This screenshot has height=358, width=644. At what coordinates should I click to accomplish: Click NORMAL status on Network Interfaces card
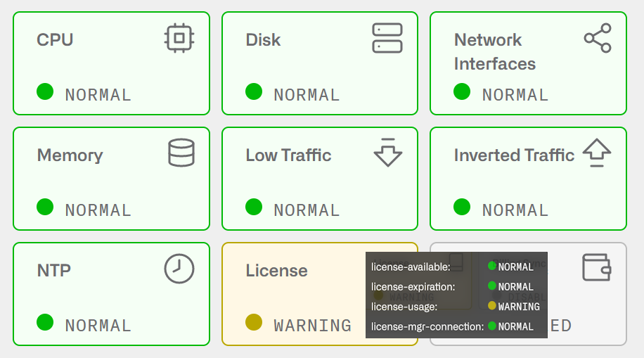pyautogui.click(x=515, y=95)
